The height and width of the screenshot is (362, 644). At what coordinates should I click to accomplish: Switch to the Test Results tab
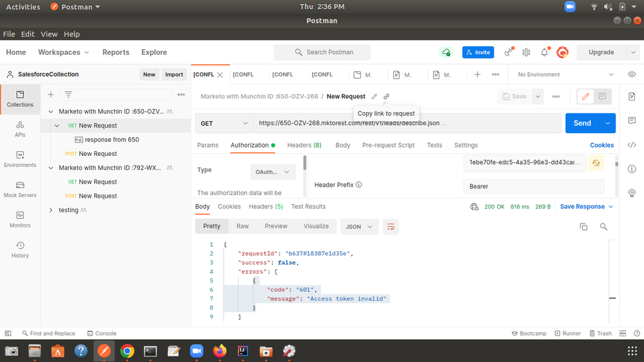308,207
